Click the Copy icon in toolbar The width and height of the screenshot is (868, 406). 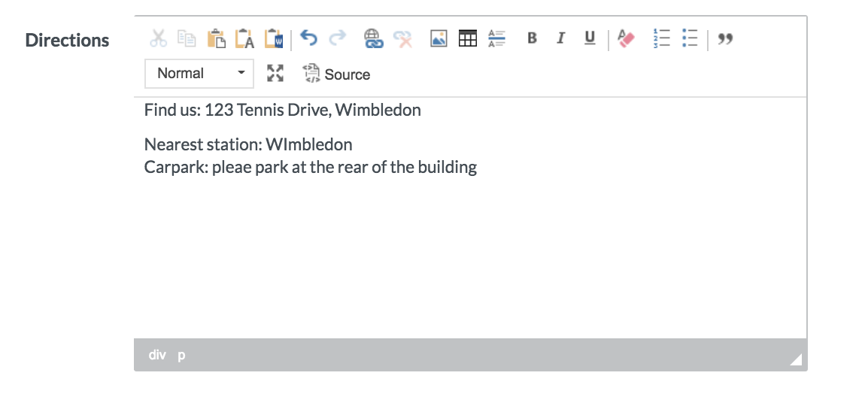(x=187, y=38)
